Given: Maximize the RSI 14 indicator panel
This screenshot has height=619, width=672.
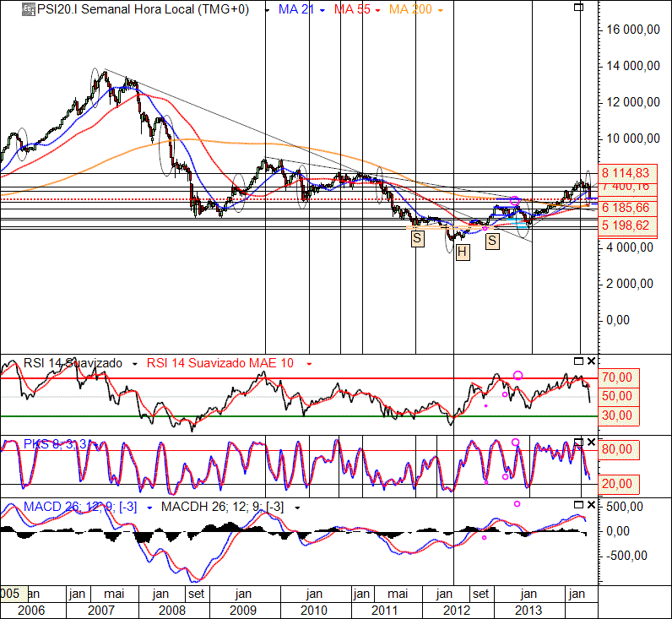Looking at the screenshot, I should (x=578, y=361).
